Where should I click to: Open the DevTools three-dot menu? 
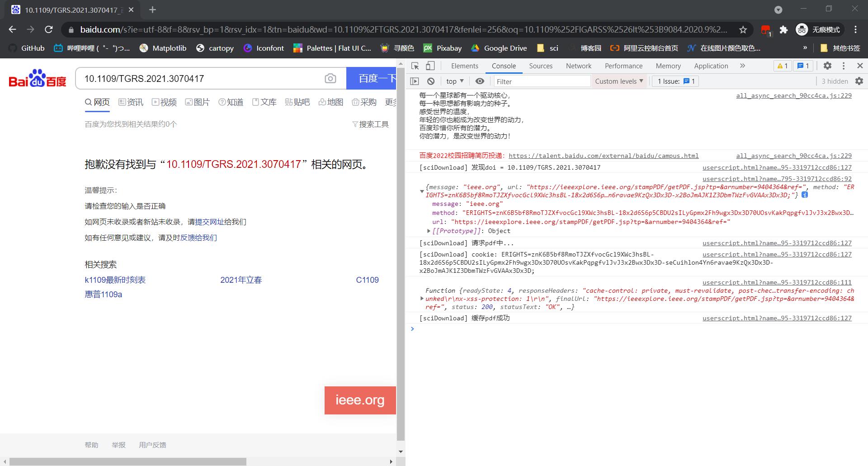(844, 66)
